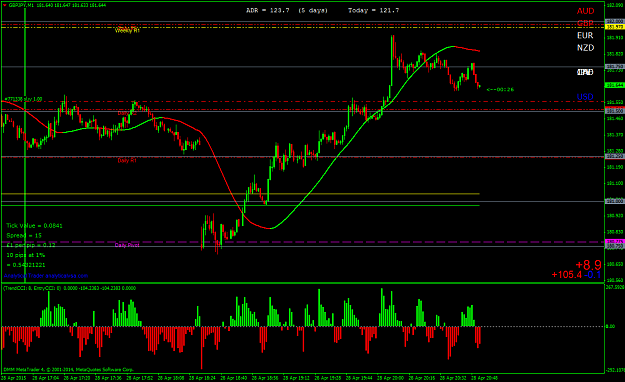The width and height of the screenshot is (625, 382).
Task: Click the Today = 121.7 readout
Action: (x=373, y=11)
